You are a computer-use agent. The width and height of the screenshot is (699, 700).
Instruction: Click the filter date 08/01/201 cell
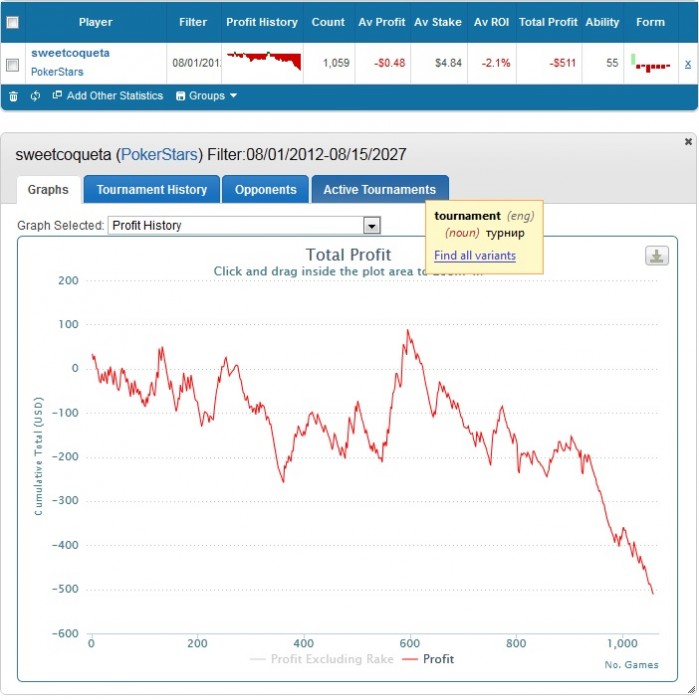196,63
